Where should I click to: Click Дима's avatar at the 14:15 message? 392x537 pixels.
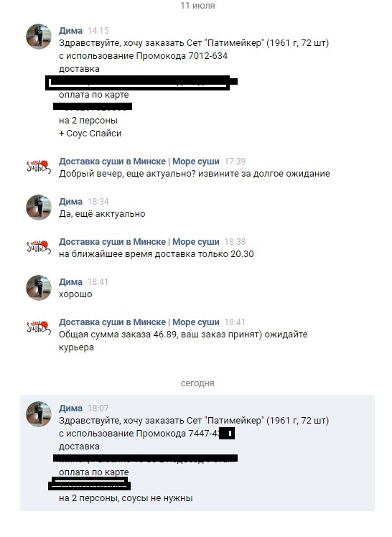[39, 37]
